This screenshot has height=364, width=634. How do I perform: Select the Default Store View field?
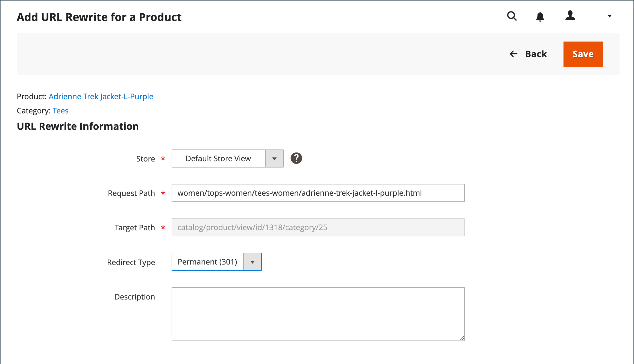(x=218, y=158)
